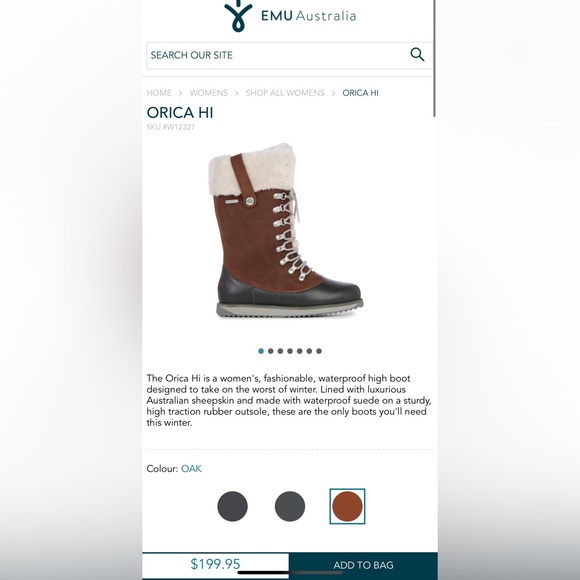The width and height of the screenshot is (580, 580).
Task: Jump to the third carousel dot
Action: (280, 351)
